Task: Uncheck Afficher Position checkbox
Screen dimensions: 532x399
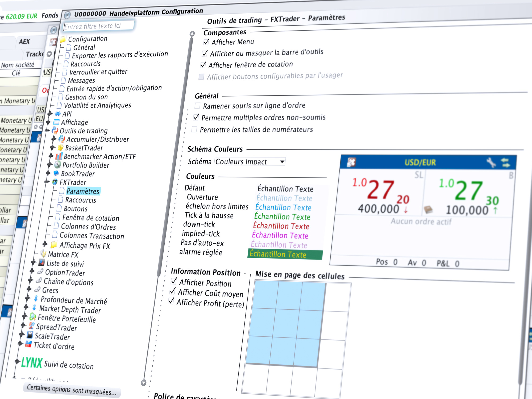Action: tap(174, 281)
